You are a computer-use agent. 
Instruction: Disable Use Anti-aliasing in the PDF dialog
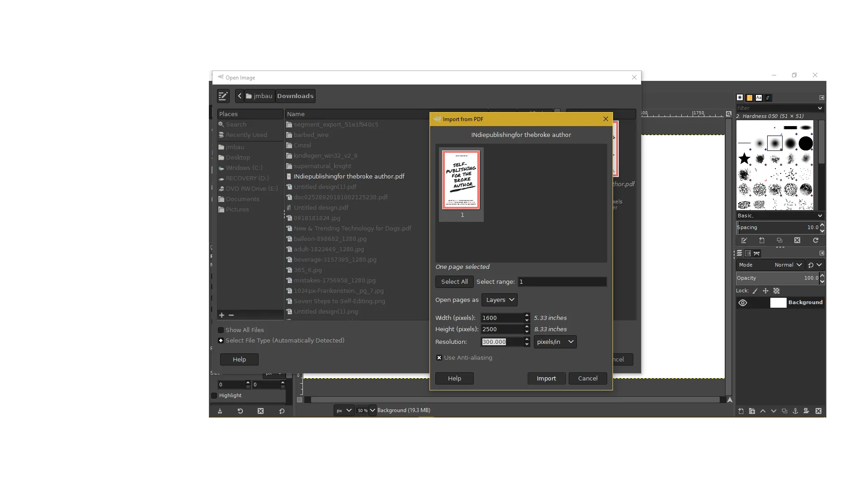pos(439,357)
